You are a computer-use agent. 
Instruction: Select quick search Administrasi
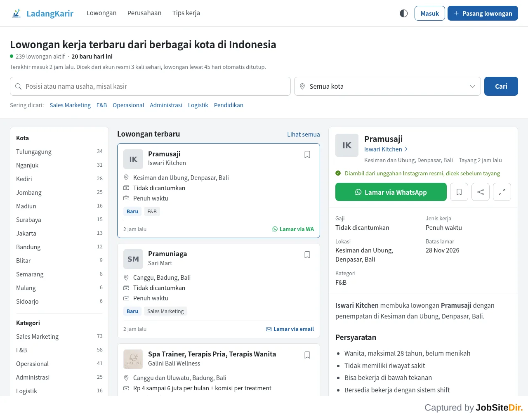point(166,105)
